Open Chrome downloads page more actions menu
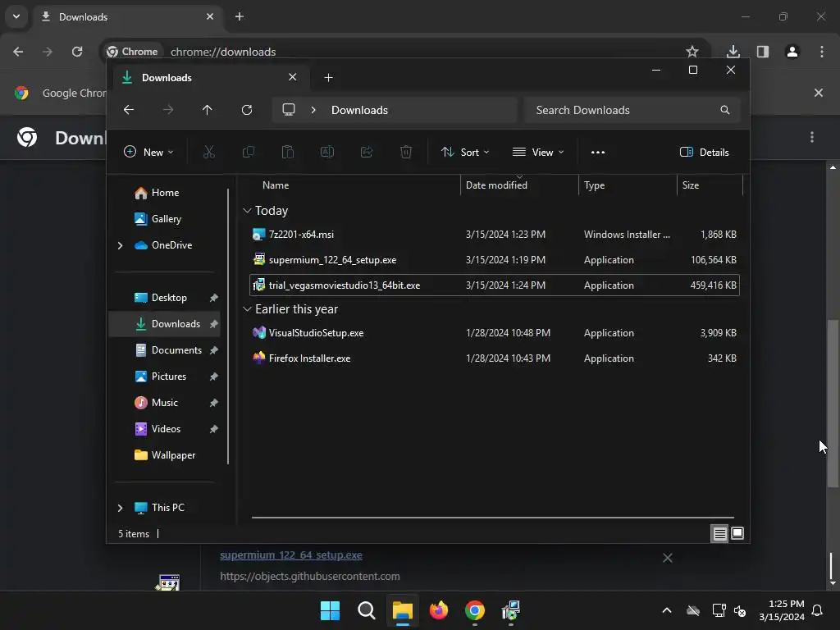840x630 pixels. coord(812,137)
